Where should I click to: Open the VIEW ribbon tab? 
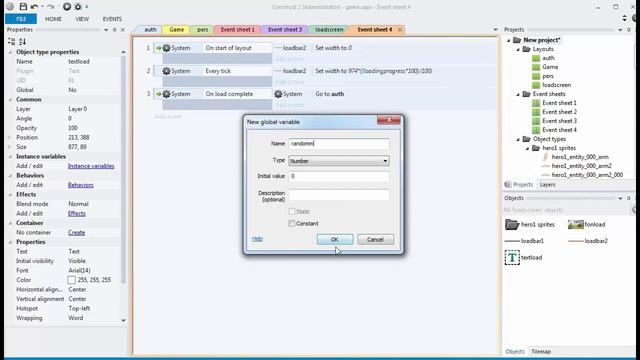(x=82, y=19)
